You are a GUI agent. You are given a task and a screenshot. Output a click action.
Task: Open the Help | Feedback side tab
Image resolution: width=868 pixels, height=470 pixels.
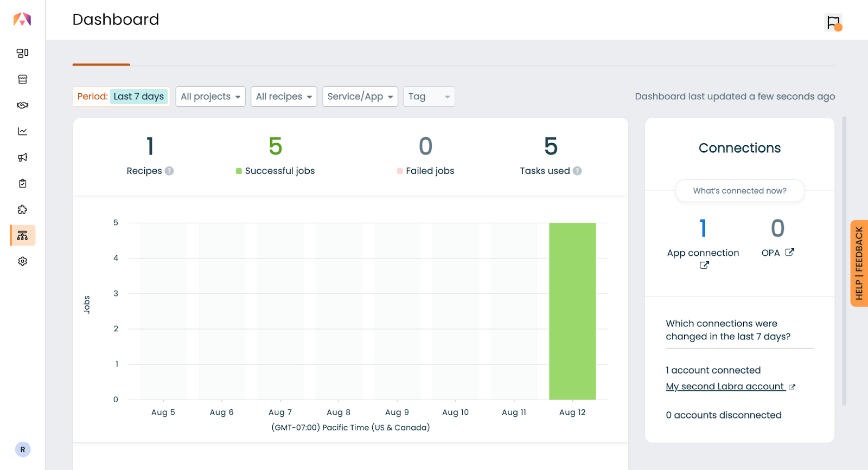(x=859, y=263)
